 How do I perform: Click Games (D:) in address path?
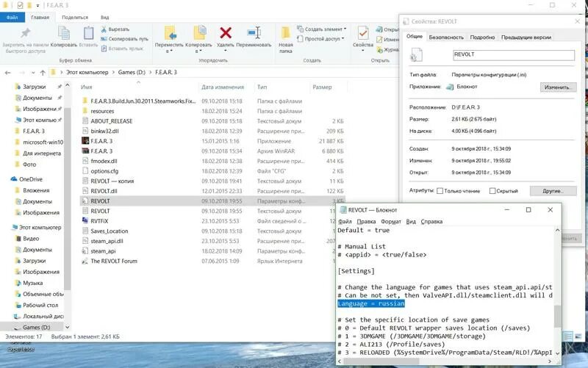[x=132, y=72]
